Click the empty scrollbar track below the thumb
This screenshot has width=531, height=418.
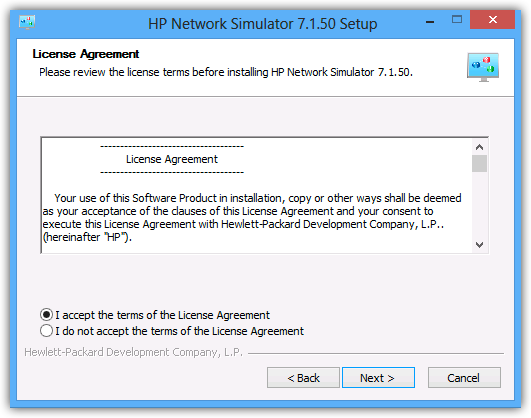pyautogui.click(x=479, y=205)
